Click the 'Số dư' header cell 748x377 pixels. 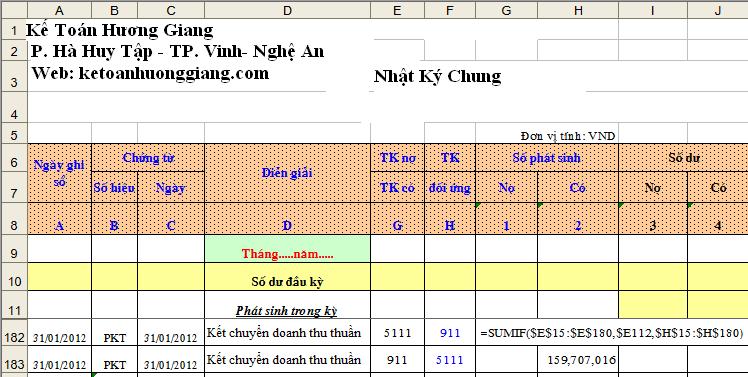(683, 158)
